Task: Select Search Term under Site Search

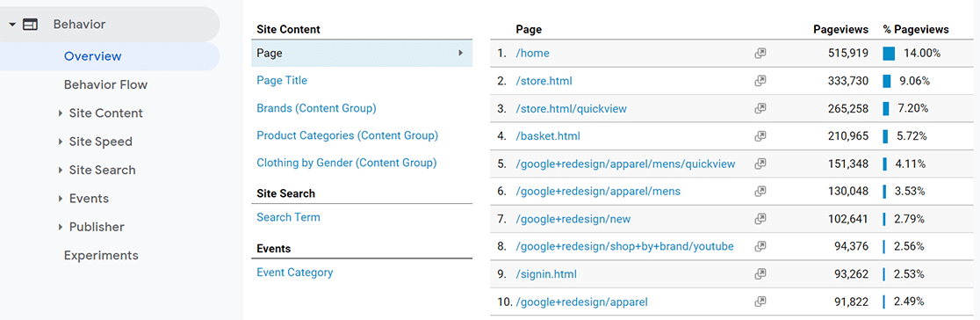Action: tap(288, 217)
